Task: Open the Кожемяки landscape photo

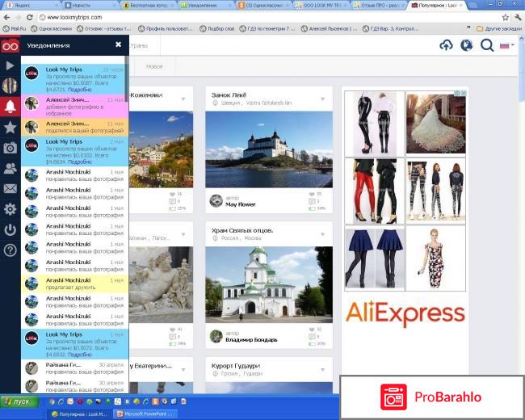Action: (161, 149)
